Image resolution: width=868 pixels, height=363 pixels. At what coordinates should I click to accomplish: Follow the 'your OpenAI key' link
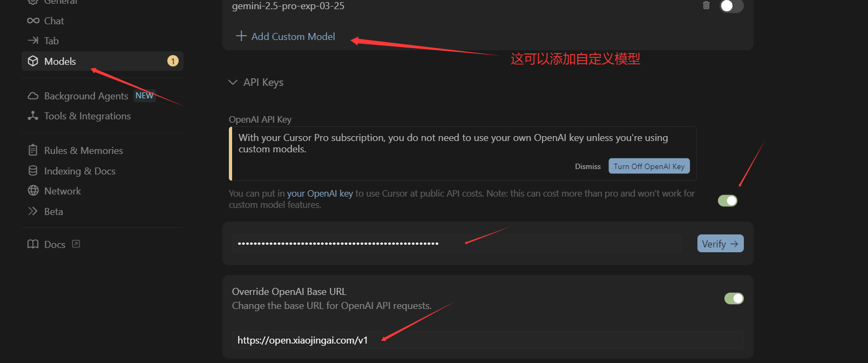320,193
